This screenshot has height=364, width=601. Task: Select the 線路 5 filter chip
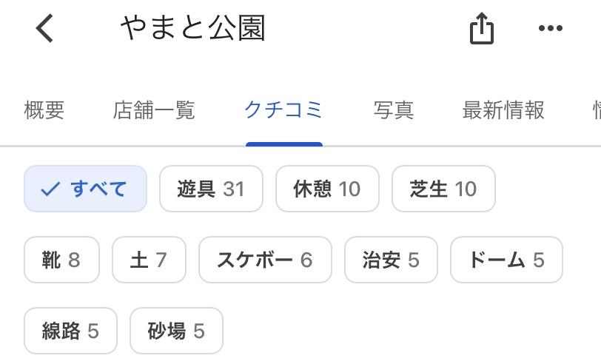(x=70, y=331)
